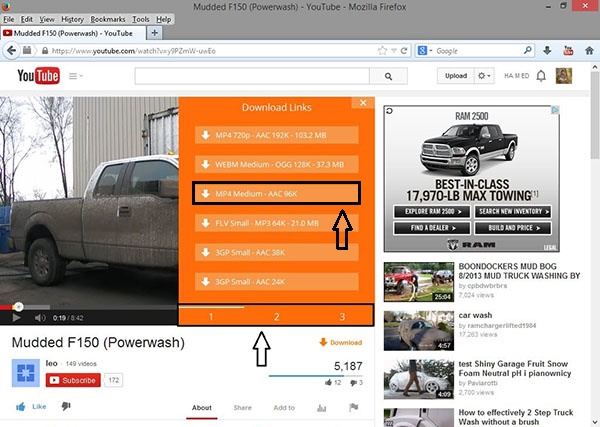Viewport: 600px width, 427px height.
Task: Select the Mudded F150 browser tab
Action: (73, 33)
